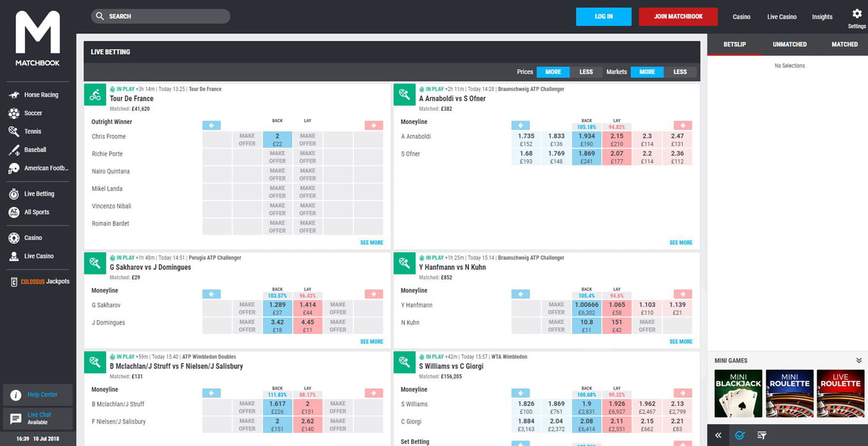
Task: Open Casino in top navigation
Action: tap(742, 17)
